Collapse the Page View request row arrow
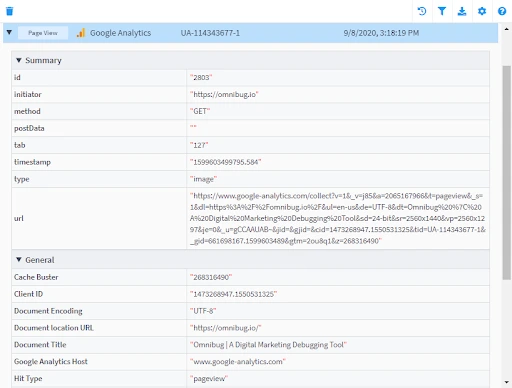 tap(9, 32)
